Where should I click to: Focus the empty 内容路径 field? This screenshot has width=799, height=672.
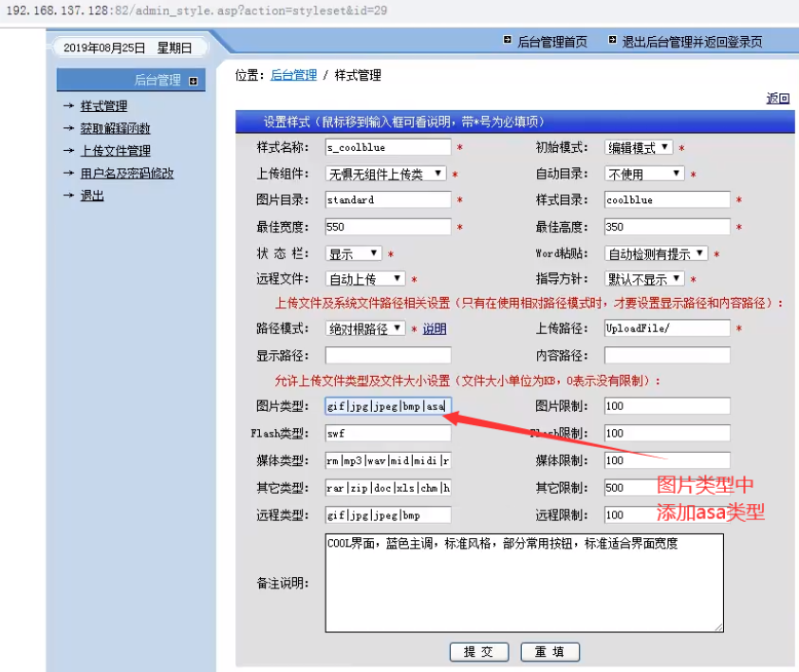[x=667, y=355]
